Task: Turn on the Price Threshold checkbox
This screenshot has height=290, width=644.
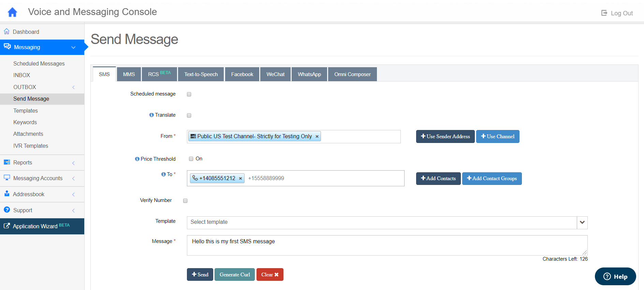Action: tap(191, 159)
